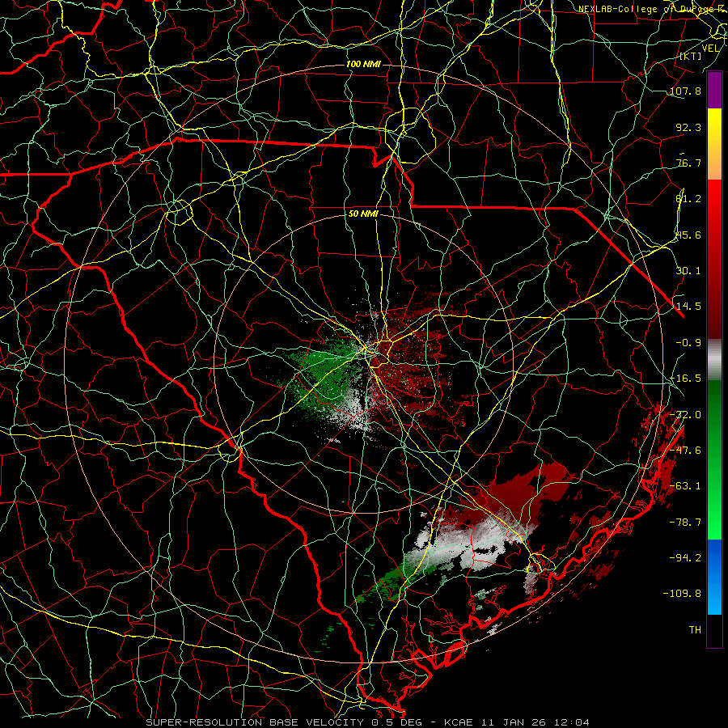Click the Super-Resolution Base Velocity caption
Viewport: 728px width, 728px height.
(368, 722)
